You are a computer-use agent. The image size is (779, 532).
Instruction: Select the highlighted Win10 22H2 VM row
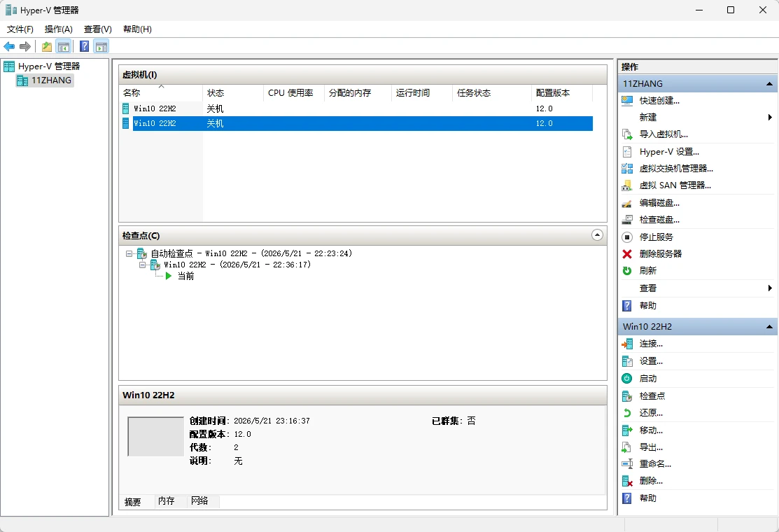[356, 124]
